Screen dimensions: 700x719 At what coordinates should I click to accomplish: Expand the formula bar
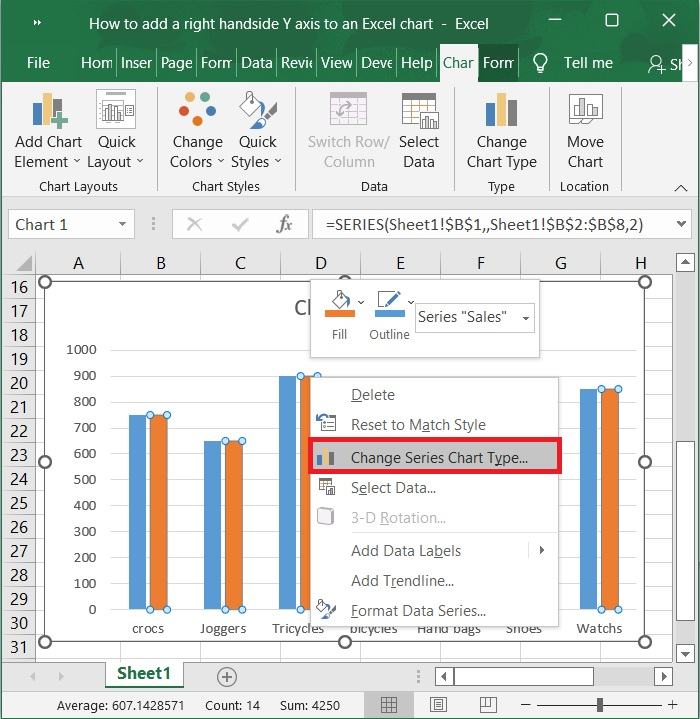pyautogui.click(x=682, y=225)
